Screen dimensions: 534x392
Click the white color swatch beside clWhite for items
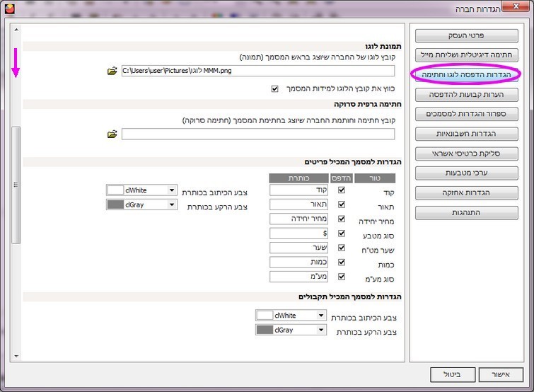click(115, 190)
